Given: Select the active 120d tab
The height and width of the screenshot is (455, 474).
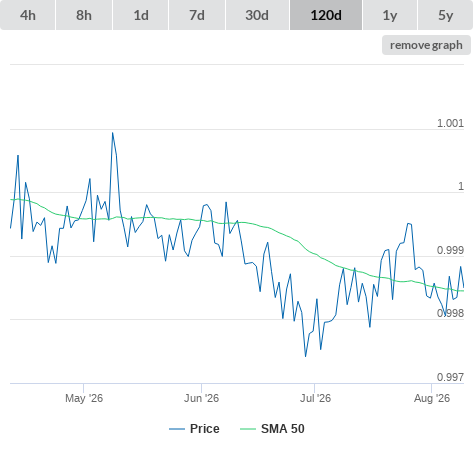Looking at the screenshot, I should [x=326, y=15].
